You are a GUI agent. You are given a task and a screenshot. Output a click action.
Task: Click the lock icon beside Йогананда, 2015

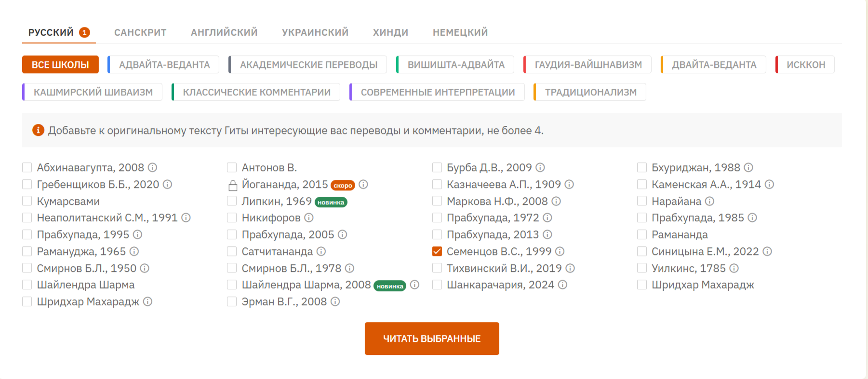pos(233,185)
